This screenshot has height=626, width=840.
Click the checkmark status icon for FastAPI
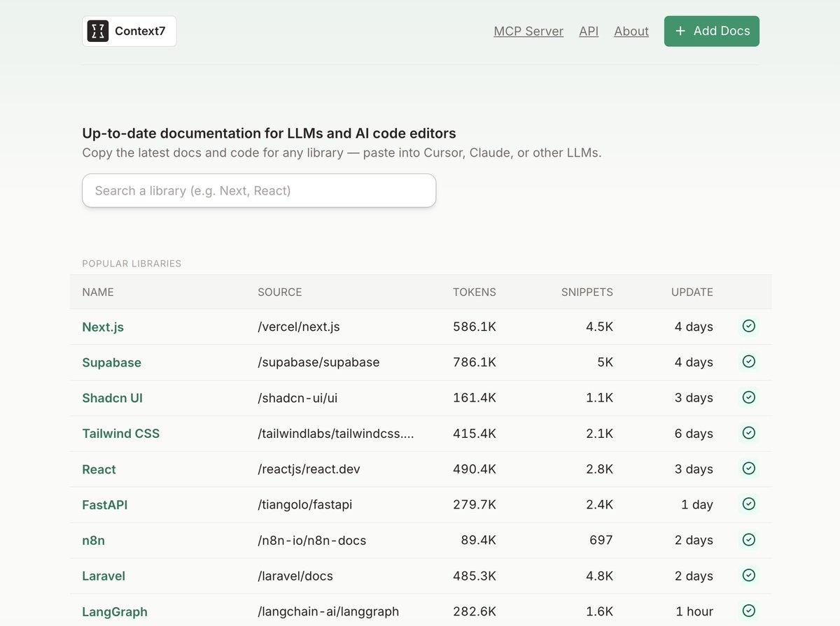(748, 504)
